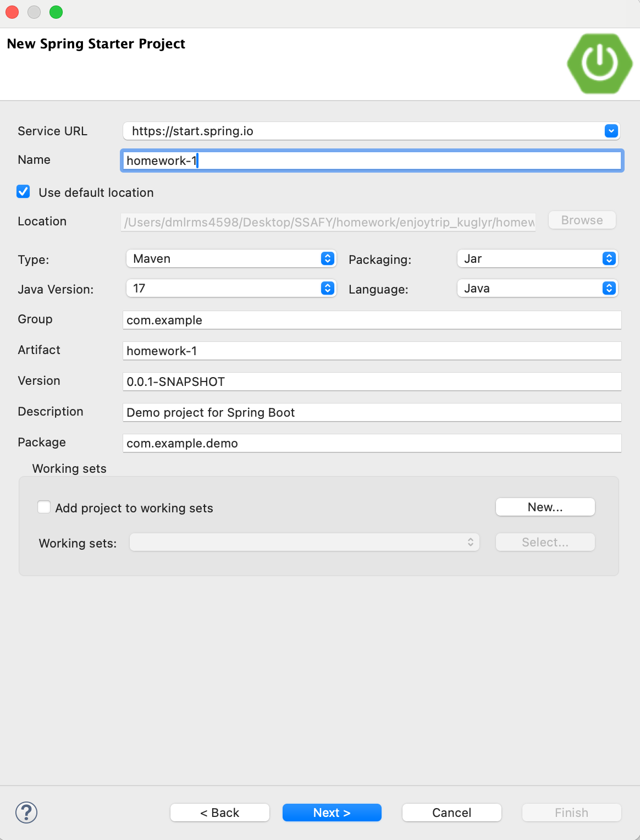The height and width of the screenshot is (840, 640).
Task: Enable Add project to working sets
Action: [x=44, y=507]
